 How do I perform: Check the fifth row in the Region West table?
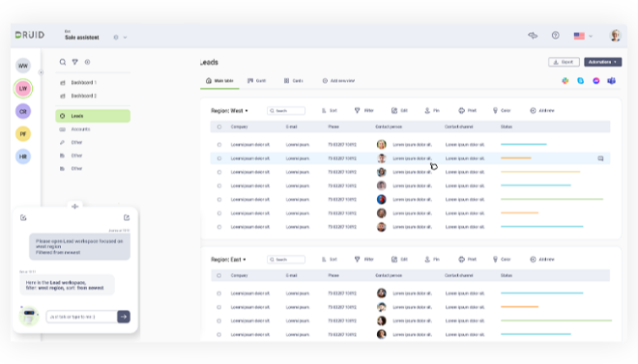click(219, 200)
